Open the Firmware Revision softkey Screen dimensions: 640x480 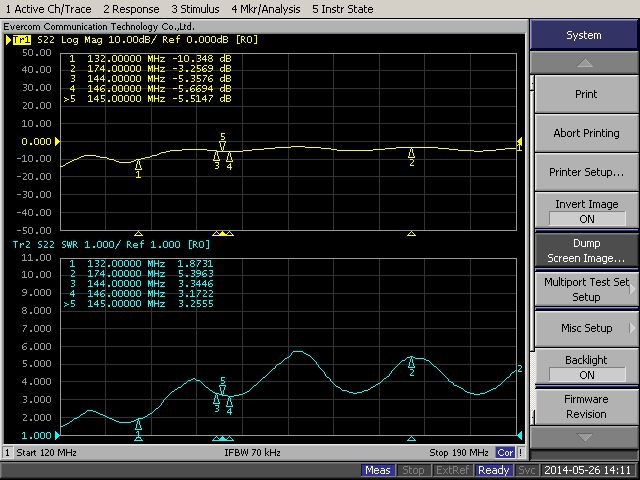tap(586, 407)
